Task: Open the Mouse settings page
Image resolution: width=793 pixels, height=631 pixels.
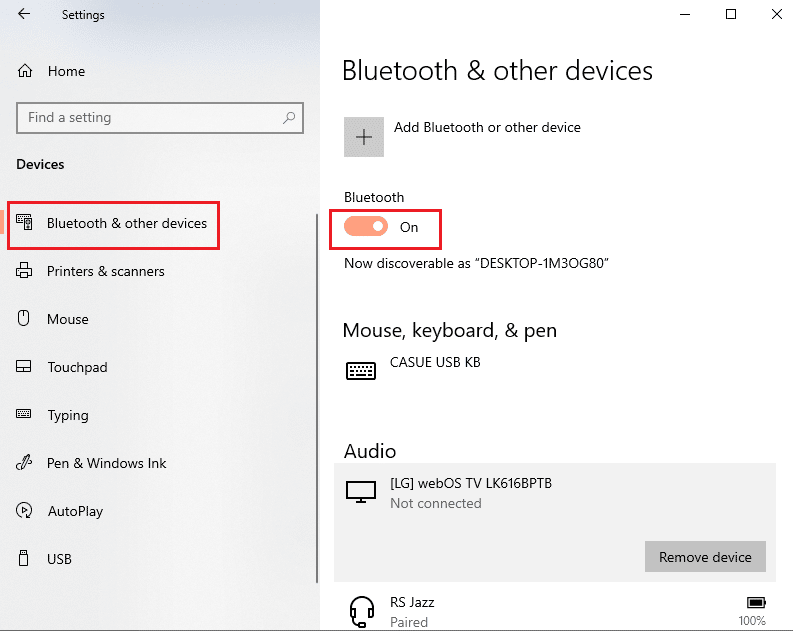Action: 68,319
